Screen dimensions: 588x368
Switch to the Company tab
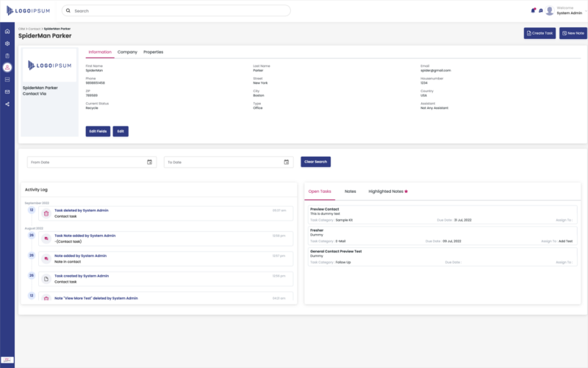127,52
